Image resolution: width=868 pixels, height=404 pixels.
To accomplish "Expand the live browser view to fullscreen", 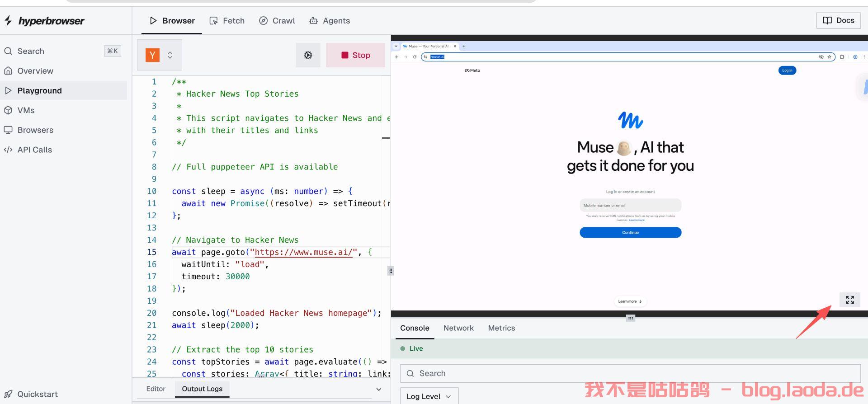I will (849, 300).
